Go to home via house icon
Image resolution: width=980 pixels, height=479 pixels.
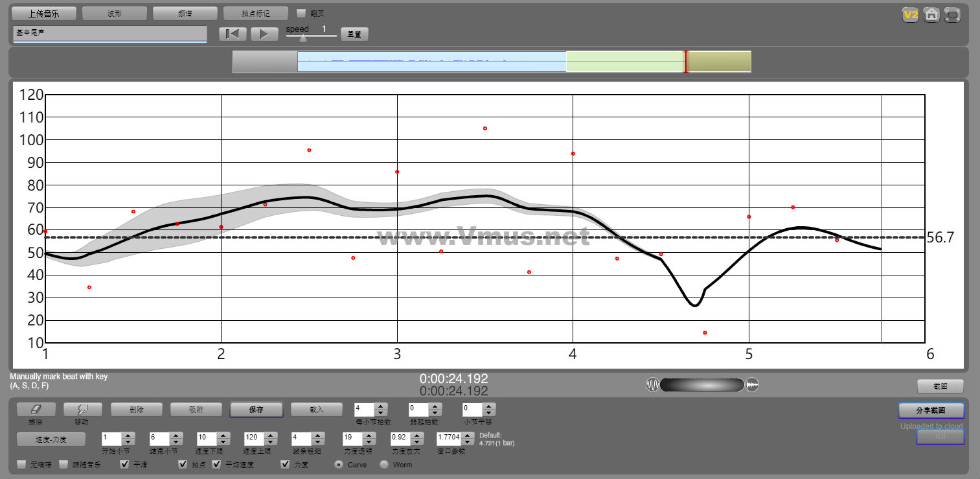tap(931, 15)
